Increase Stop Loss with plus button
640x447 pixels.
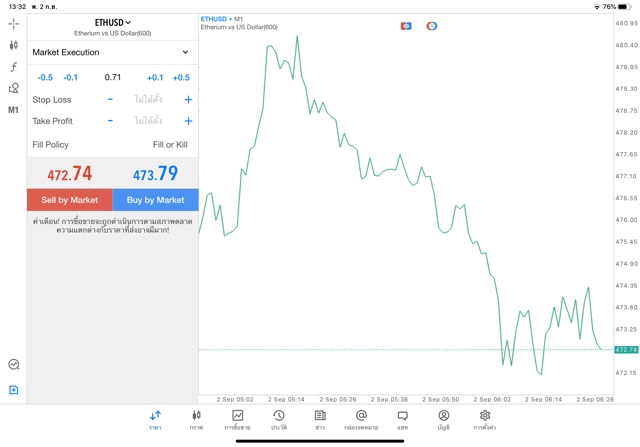188,100
